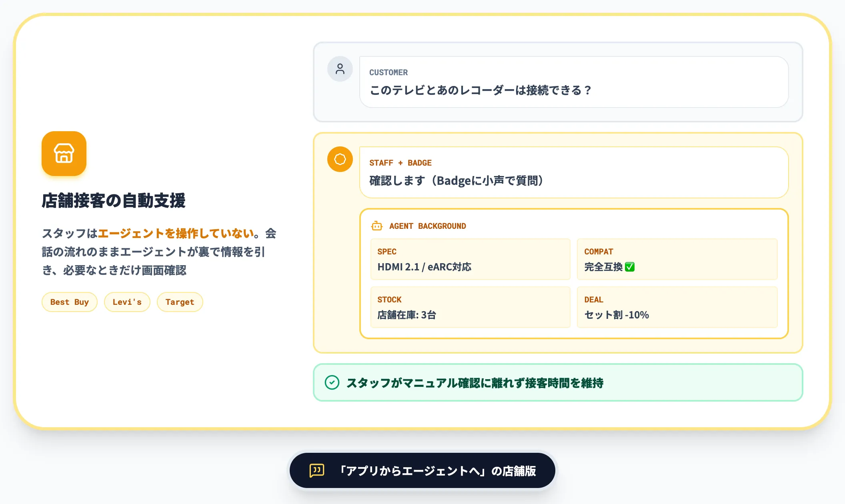Open the SPEC card HDMI 2.1 / eARC対応
845x504 pixels.
coord(471,259)
